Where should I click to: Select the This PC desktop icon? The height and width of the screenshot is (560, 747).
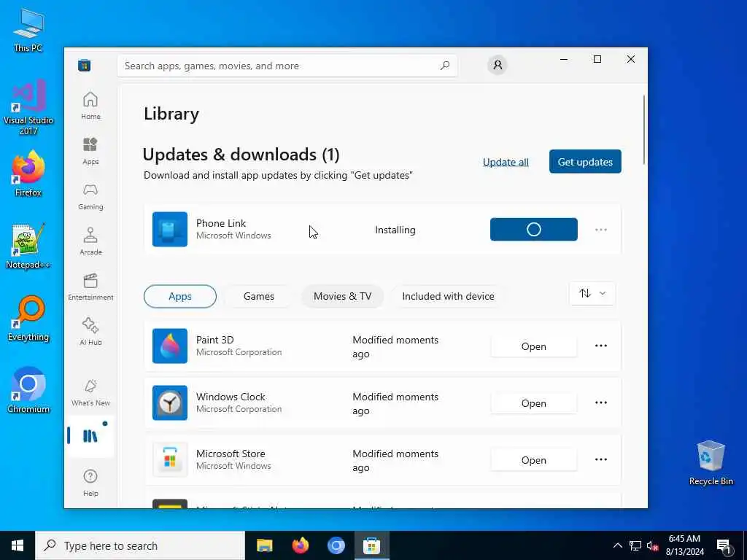[x=28, y=29]
